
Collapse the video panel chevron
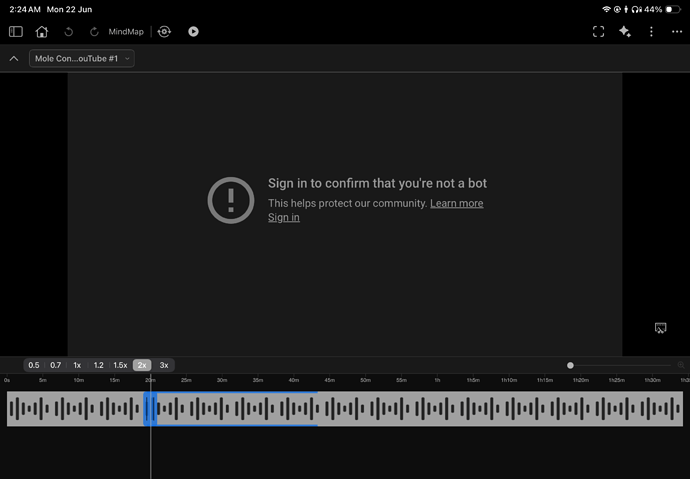[x=14, y=59]
